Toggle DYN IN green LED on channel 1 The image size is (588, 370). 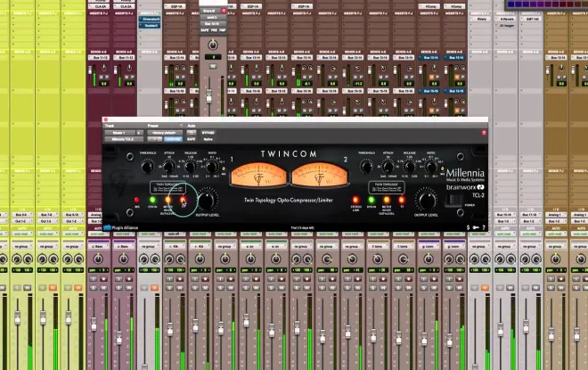tap(152, 200)
